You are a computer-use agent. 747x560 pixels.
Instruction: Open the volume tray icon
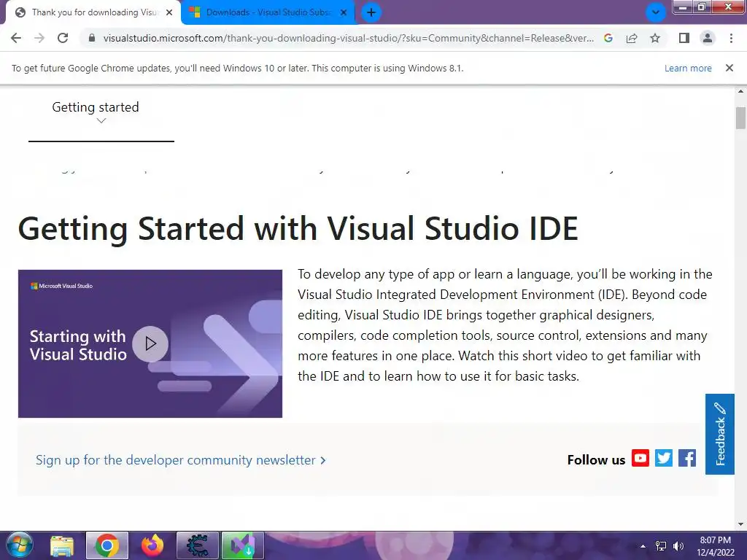pyautogui.click(x=678, y=546)
